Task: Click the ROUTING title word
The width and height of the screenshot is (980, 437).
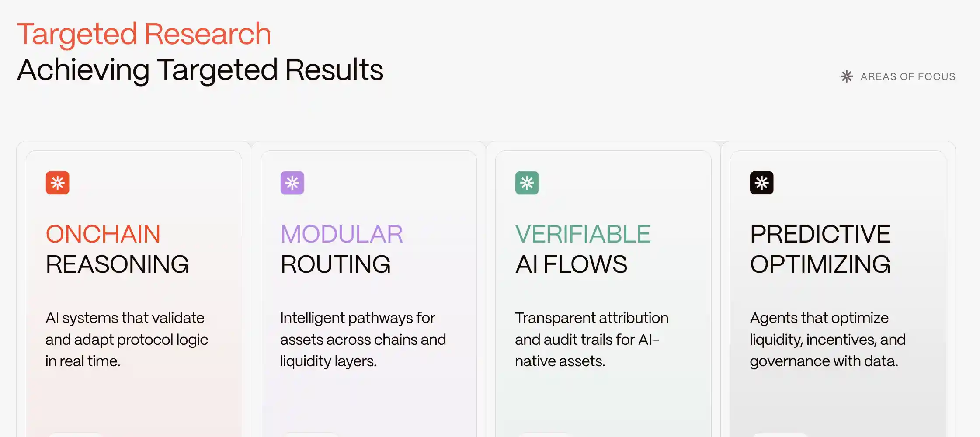Action: click(x=335, y=264)
